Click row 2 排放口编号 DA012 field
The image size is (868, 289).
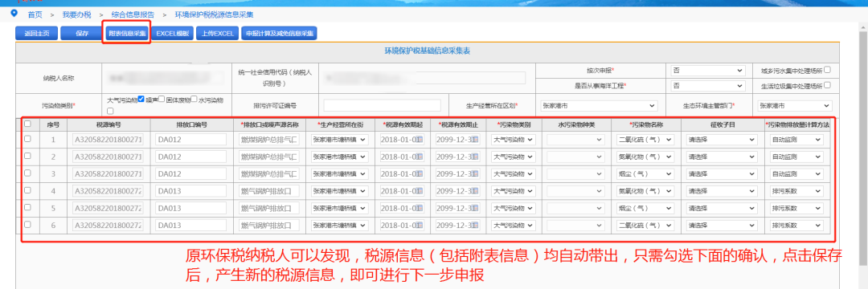191,157
